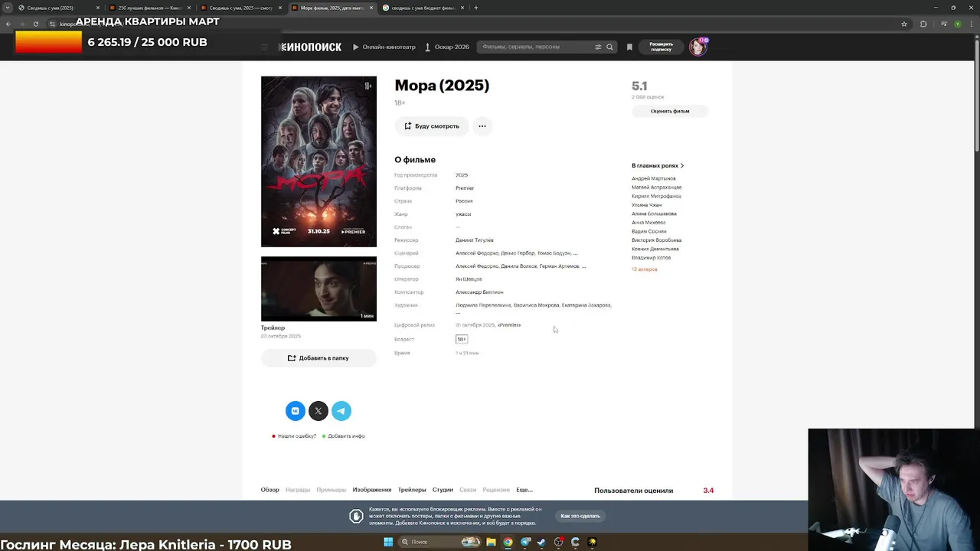Open the Мора movie poster
The width and height of the screenshot is (980, 551).
coord(318,161)
